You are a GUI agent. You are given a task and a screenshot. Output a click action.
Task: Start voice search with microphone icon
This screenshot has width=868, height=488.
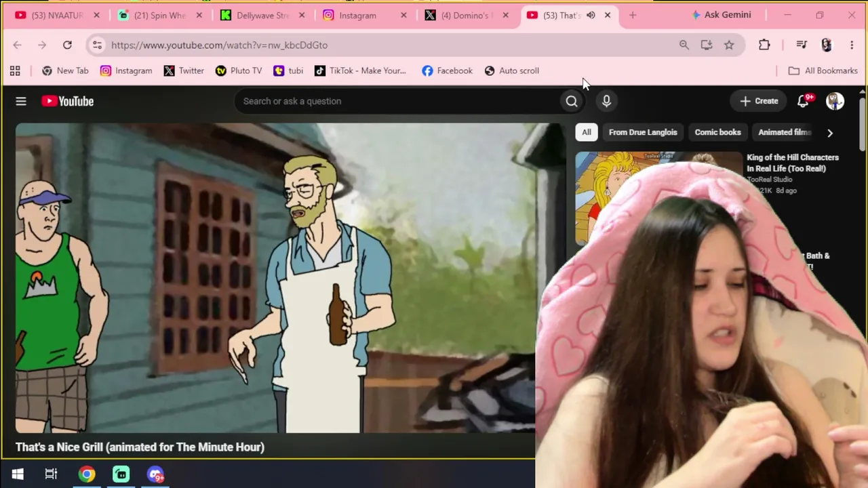point(606,101)
